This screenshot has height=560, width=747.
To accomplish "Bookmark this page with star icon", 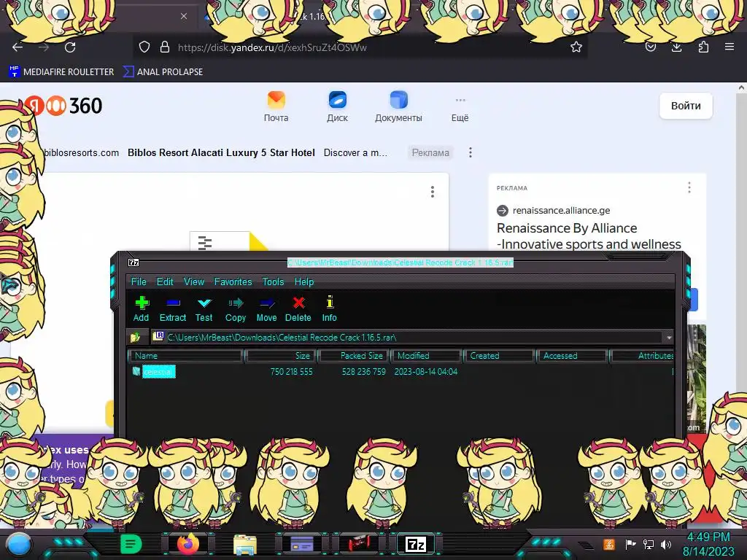I will click(x=576, y=47).
